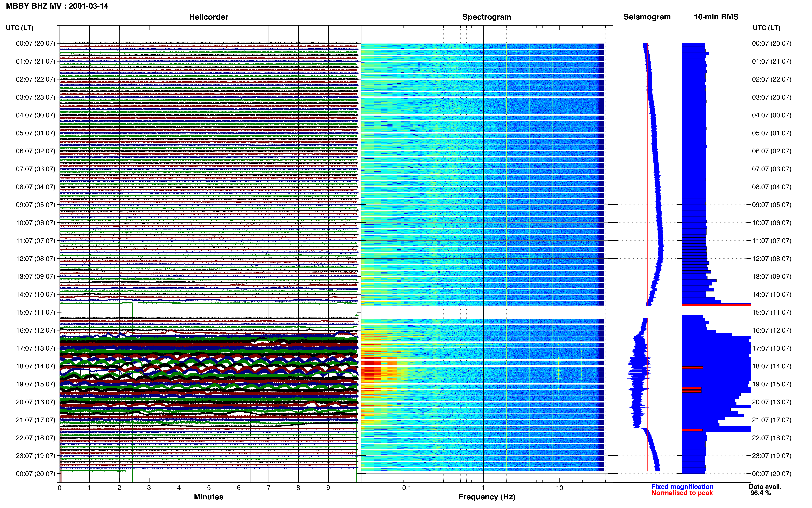Click right-side time label 22:07 (18:07)

click(x=771, y=438)
